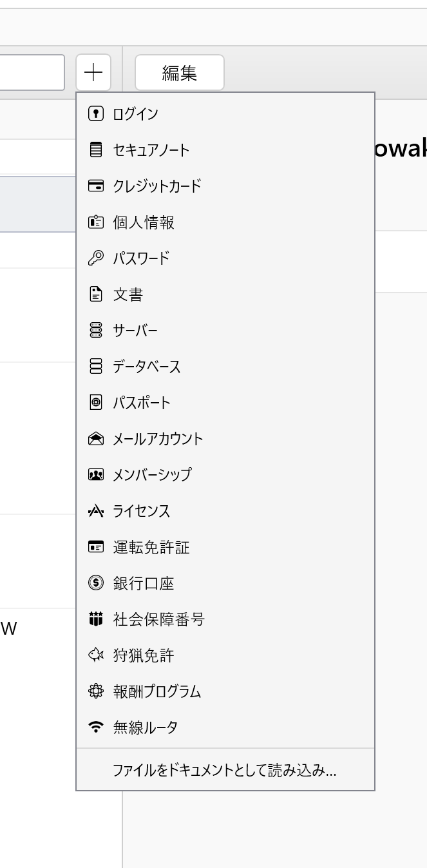Click the credit card icon
Viewport: 427px width, 868px height.
point(95,186)
